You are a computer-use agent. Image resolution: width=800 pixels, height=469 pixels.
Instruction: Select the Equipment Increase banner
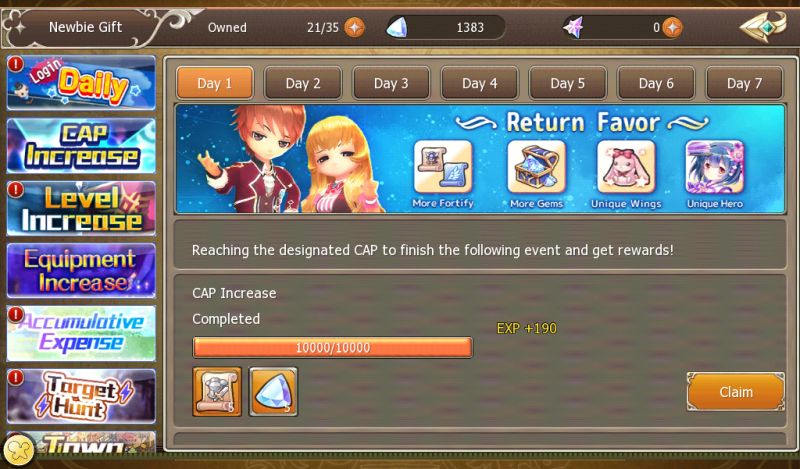point(81,271)
